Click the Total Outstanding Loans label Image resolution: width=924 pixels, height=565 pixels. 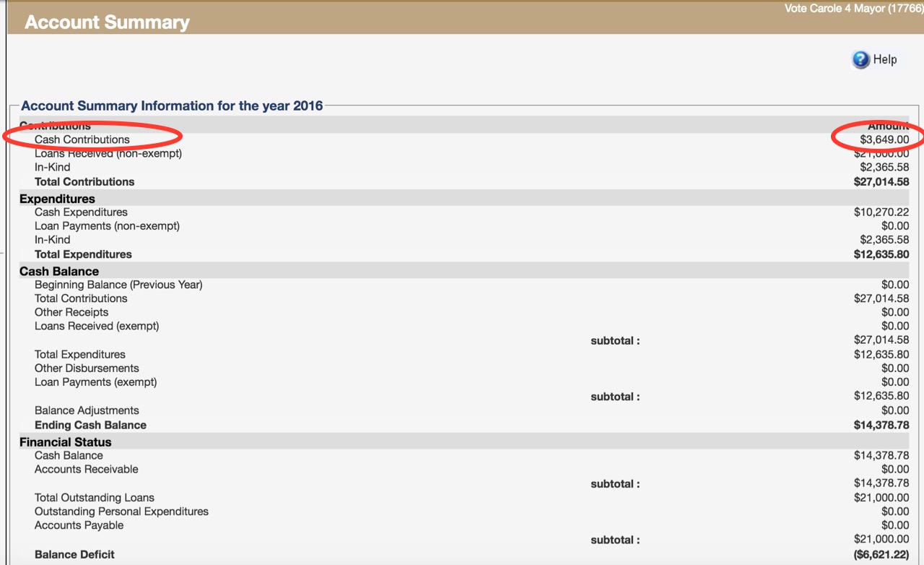point(95,498)
